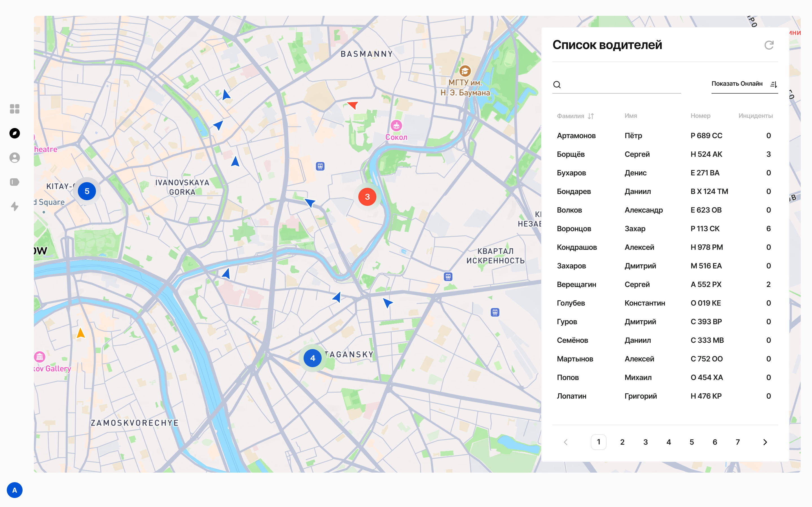Open the dashboard grid icon in sidebar
Screen dimensions: 812x507
click(x=14, y=109)
